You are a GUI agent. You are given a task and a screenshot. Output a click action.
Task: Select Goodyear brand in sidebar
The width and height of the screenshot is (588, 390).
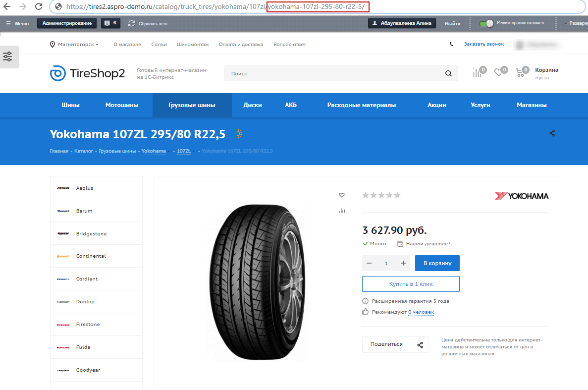(x=97, y=370)
